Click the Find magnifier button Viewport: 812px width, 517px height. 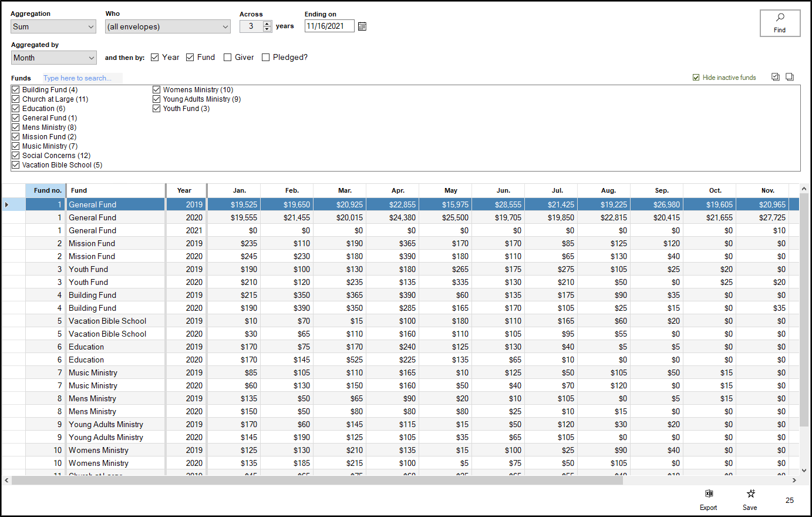(780, 23)
